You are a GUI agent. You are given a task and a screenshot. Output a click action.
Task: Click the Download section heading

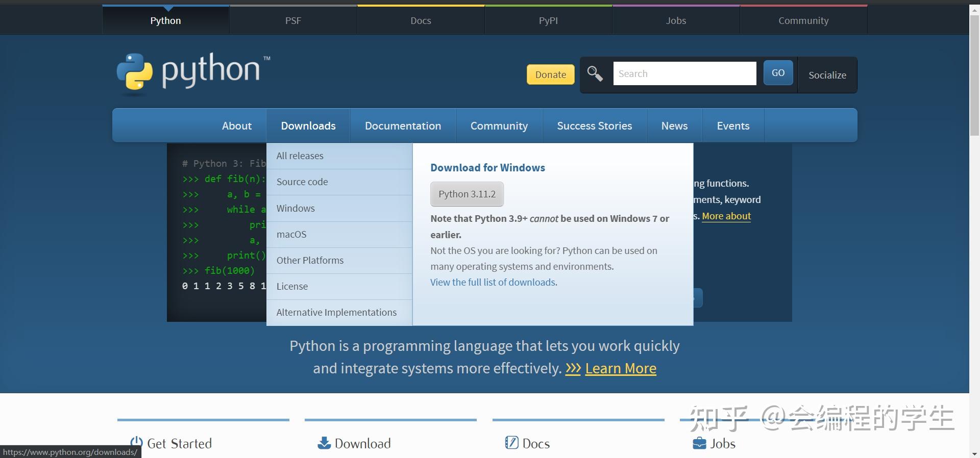pyautogui.click(x=362, y=443)
